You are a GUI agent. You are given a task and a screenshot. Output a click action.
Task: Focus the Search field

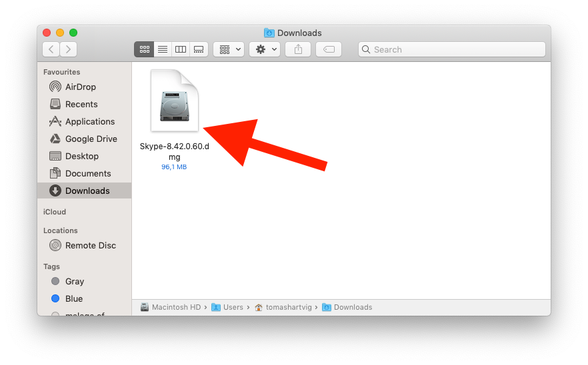coord(452,49)
